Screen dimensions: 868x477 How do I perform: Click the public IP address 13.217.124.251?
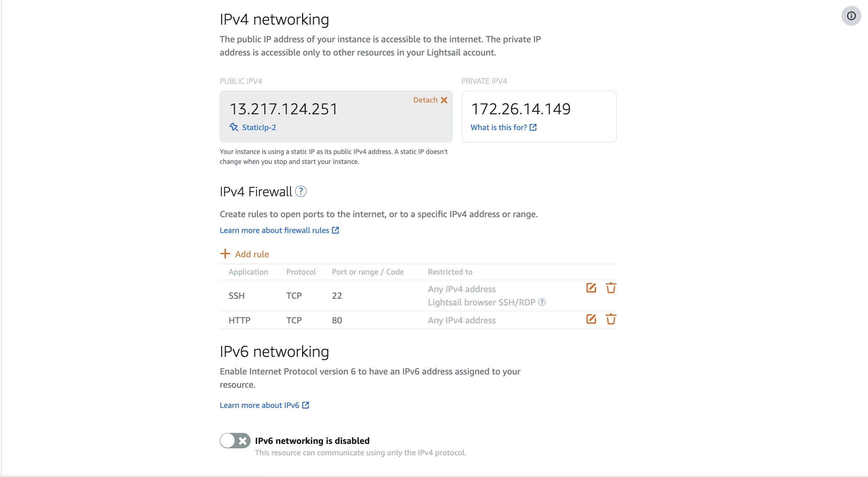283,109
